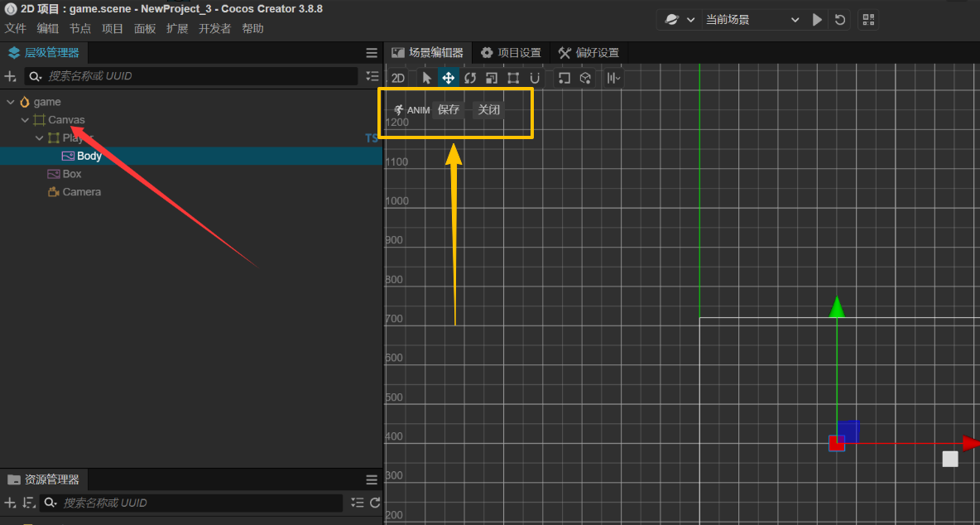Switch to the 层级管理器 tab
The width and height of the screenshot is (980, 525).
[x=44, y=53]
